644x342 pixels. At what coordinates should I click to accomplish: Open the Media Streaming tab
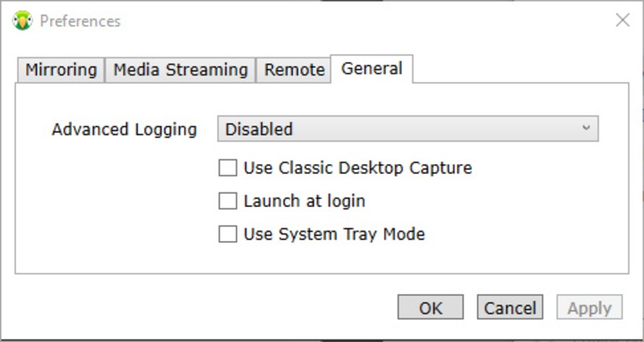coord(180,70)
